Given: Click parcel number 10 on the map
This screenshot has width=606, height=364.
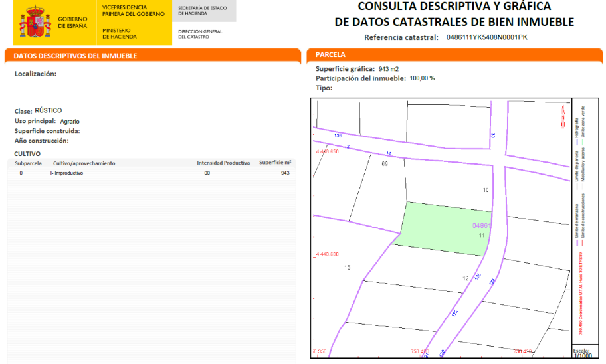Looking at the screenshot, I should pos(486,190).
